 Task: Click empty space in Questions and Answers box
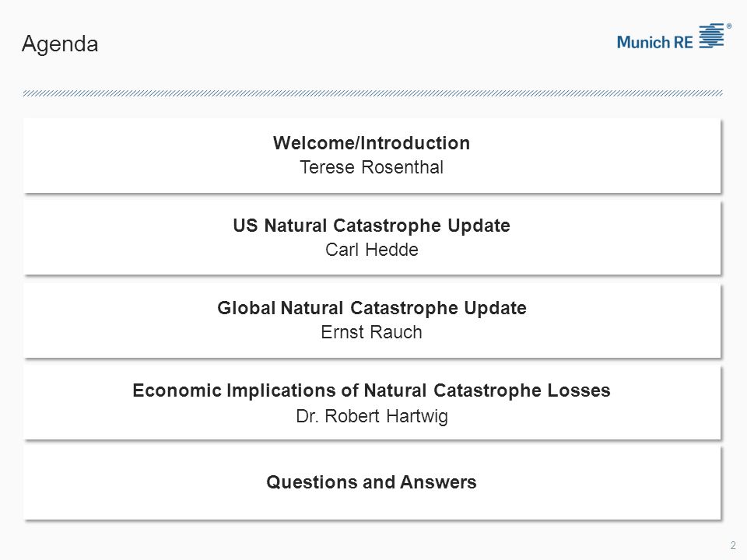point(119,483)
